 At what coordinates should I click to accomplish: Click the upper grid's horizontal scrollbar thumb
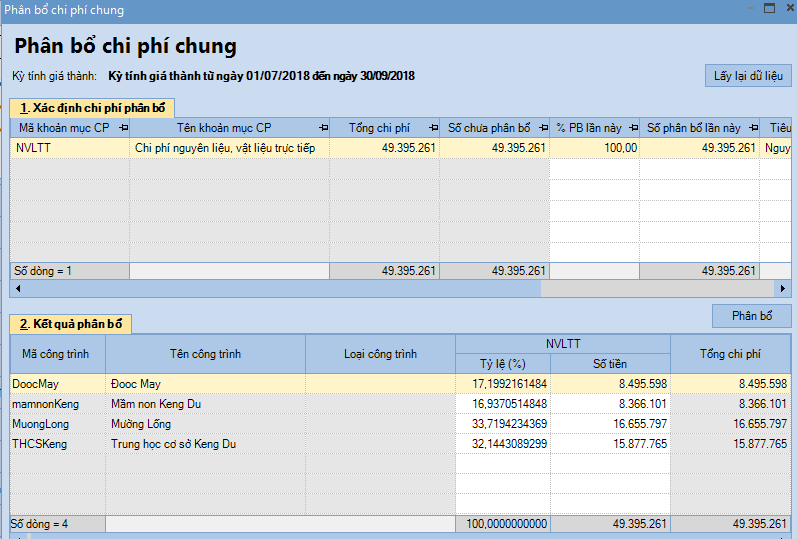click(x=282, y=288)
